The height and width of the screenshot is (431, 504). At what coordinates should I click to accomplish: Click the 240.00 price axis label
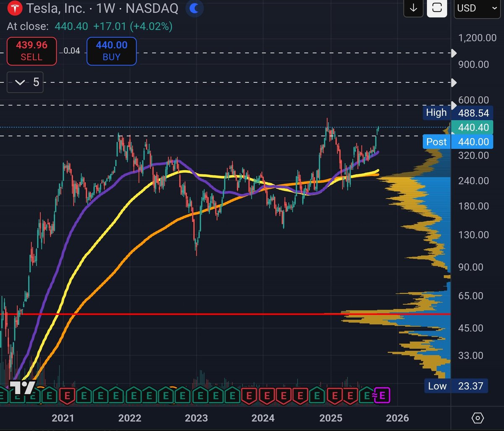tap(474, 181)
